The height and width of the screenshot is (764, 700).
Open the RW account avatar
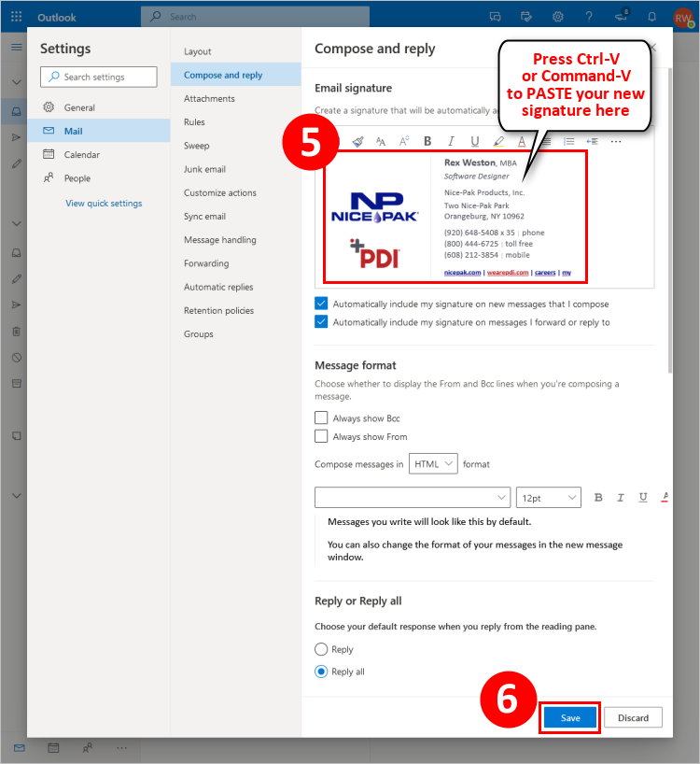[x=683, y=18]
